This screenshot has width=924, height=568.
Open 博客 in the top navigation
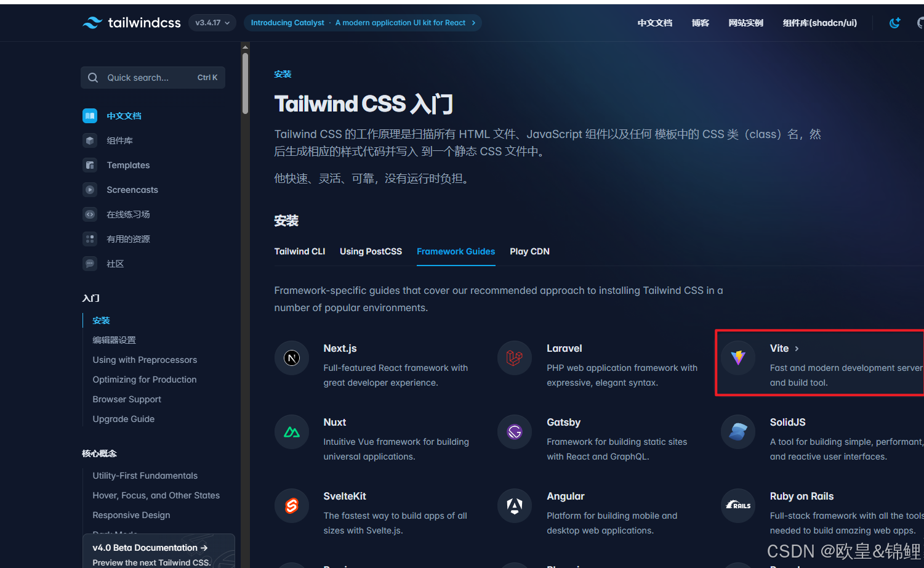point(701,23)
